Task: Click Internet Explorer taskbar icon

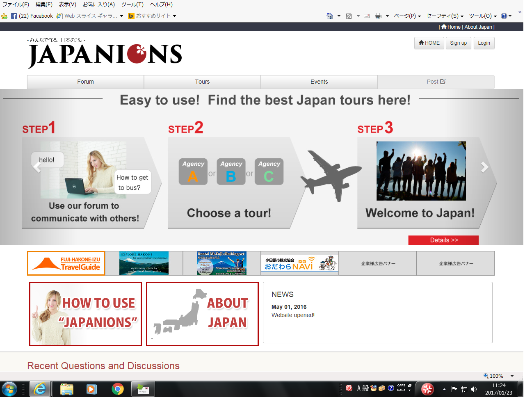Action: pos(40,389)
